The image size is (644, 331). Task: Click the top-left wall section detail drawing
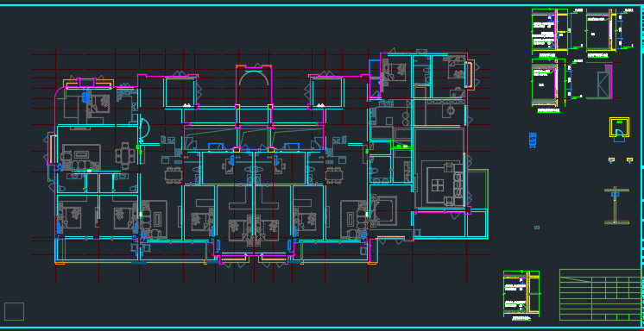[x=550, y=32]
